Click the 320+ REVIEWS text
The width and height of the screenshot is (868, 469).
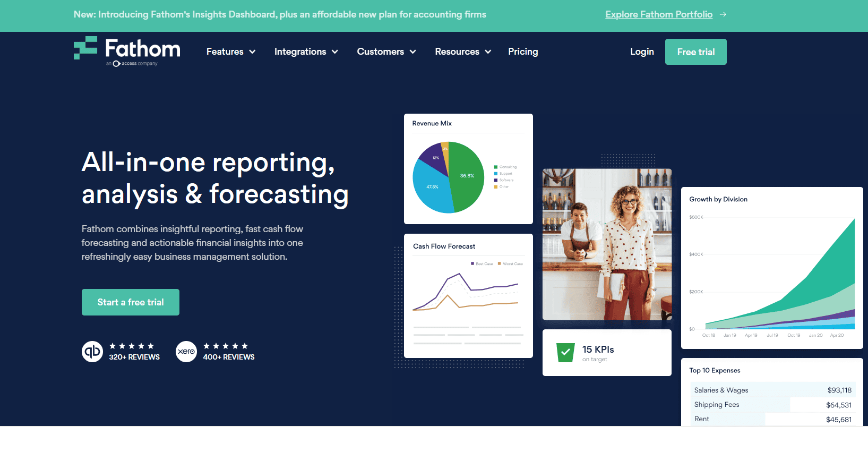pyautogui.click(x=134, y=357)
